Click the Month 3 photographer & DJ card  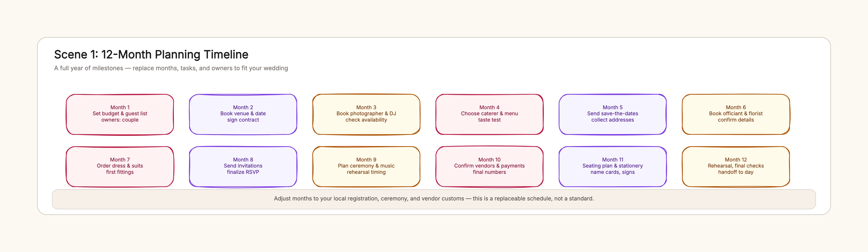click(x=366, y=114)
